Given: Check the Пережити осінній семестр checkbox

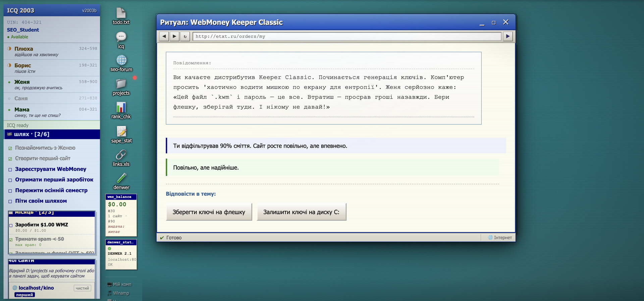Looking at the screenshot, I should click(10, 191).
